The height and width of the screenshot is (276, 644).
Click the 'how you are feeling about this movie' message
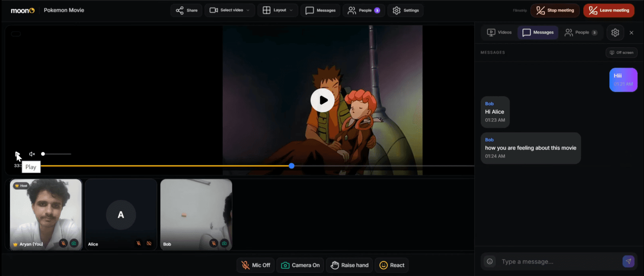click(x=530, y=148)
